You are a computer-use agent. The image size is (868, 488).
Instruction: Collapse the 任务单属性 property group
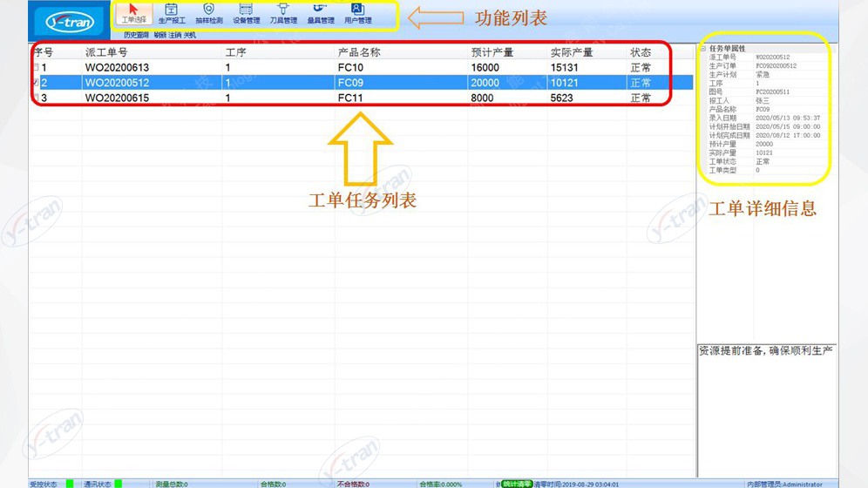click(x=703, y=49)
